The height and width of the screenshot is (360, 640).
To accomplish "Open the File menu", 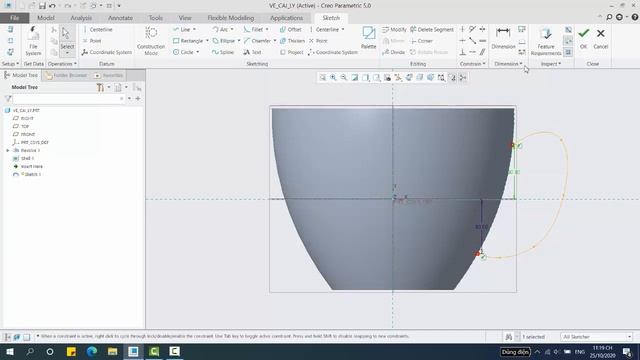I will point(15,18).
